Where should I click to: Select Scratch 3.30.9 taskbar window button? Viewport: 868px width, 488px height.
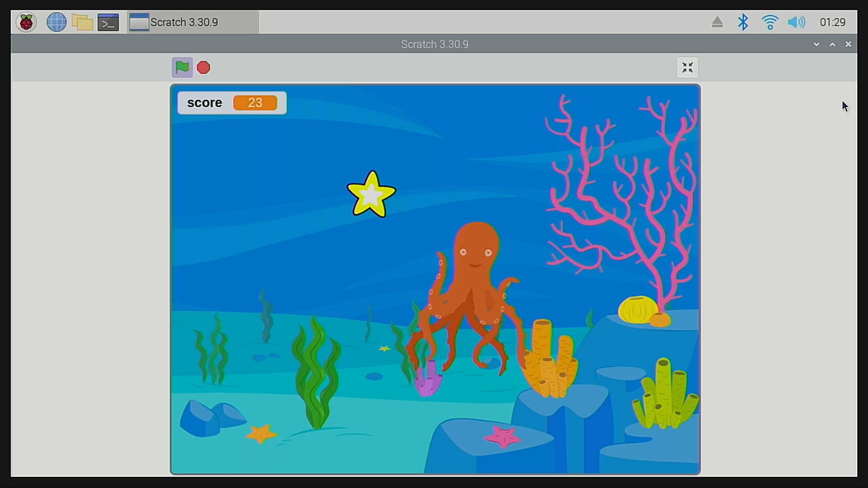click(x=193, y=22)
